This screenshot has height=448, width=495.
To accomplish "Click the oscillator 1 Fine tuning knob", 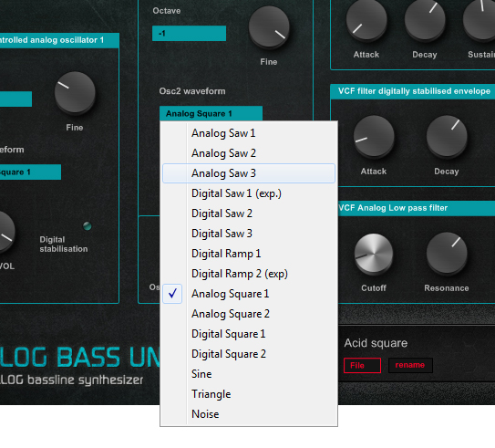I will click(x=75, y=92).
